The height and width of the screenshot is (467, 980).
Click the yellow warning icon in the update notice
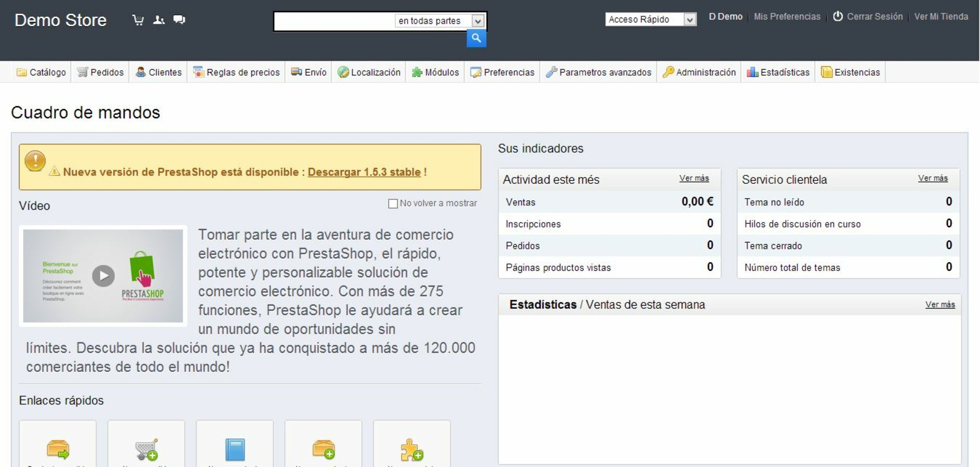(35, 161)
